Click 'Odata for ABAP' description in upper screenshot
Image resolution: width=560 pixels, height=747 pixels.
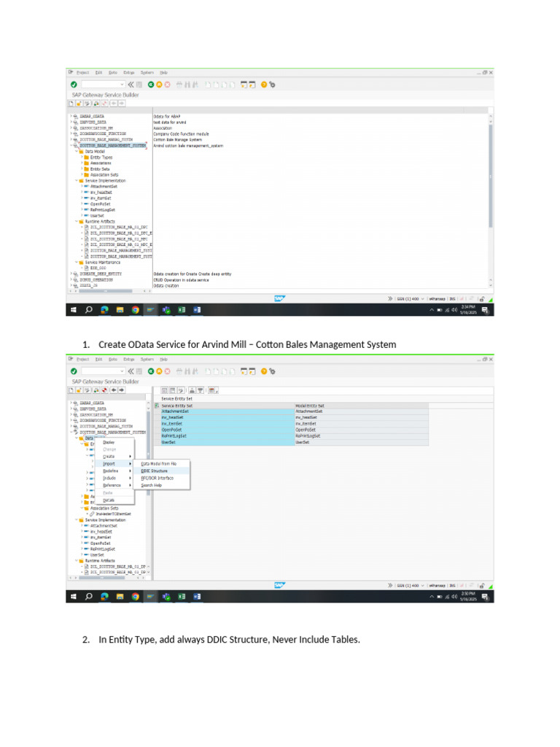(167, 117)
